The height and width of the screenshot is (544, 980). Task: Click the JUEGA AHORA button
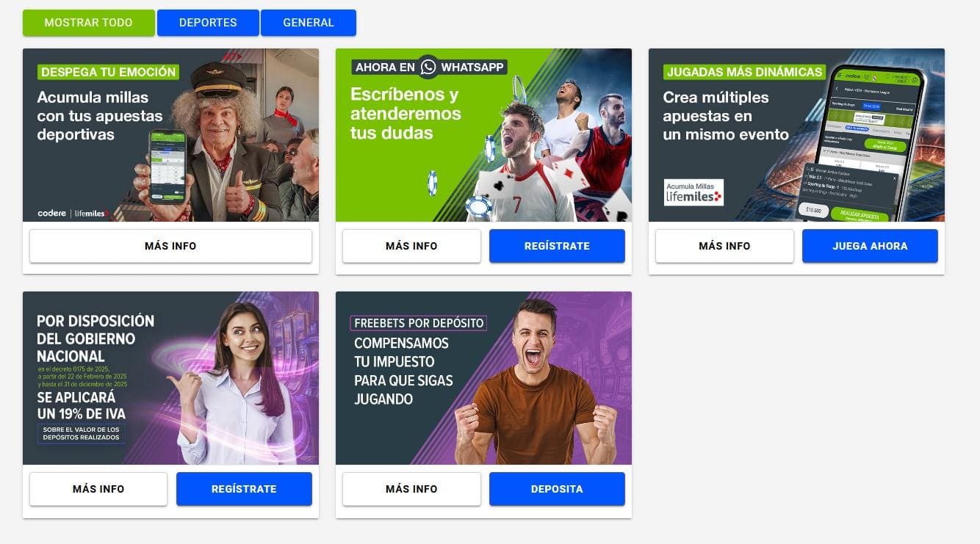pos(870,246)
